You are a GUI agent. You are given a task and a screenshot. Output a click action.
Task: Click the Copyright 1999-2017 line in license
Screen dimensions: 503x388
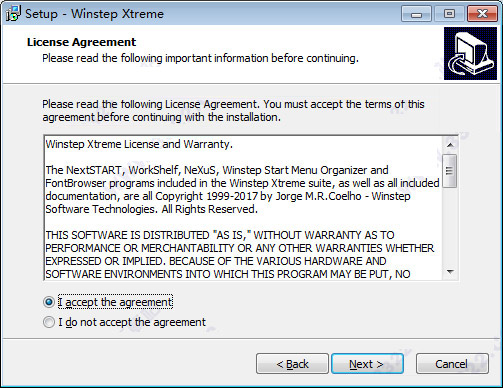tap(228, 196)
